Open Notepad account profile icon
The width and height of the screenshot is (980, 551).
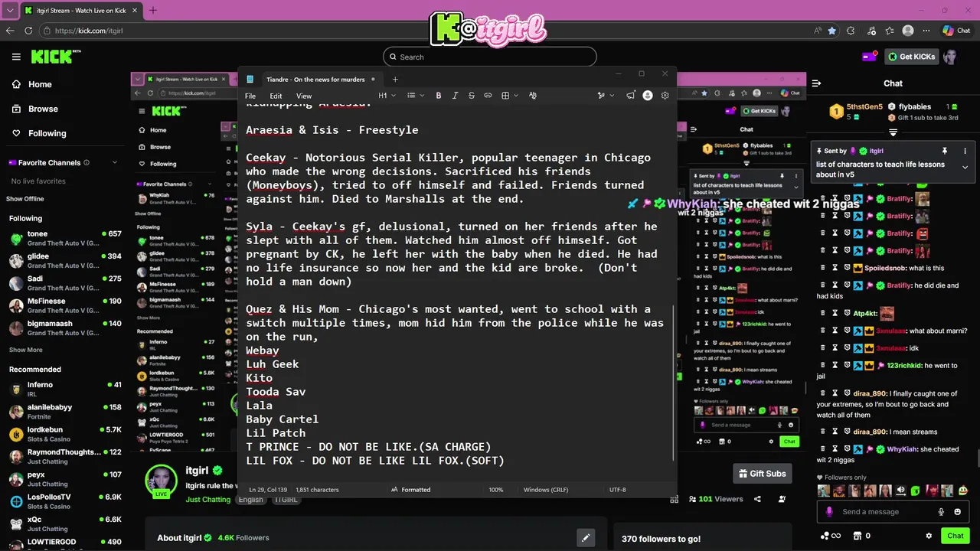[x=648, y=96]
